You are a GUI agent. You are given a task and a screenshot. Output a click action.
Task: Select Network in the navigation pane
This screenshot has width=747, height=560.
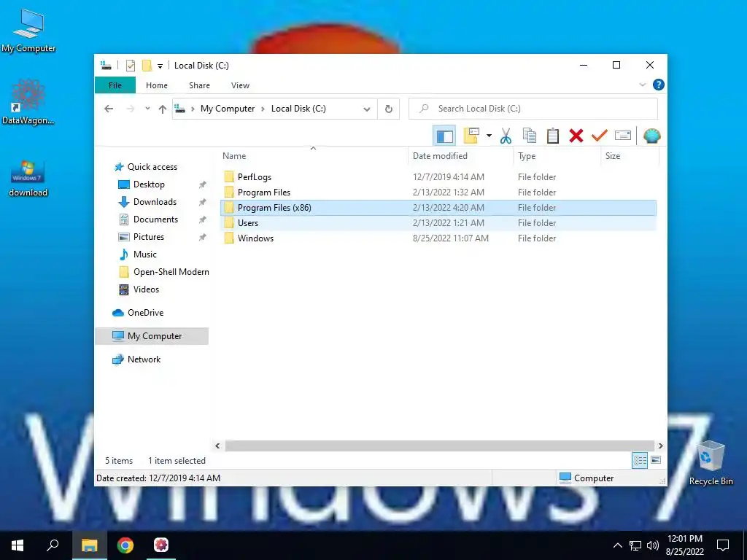tap(144, 359)
